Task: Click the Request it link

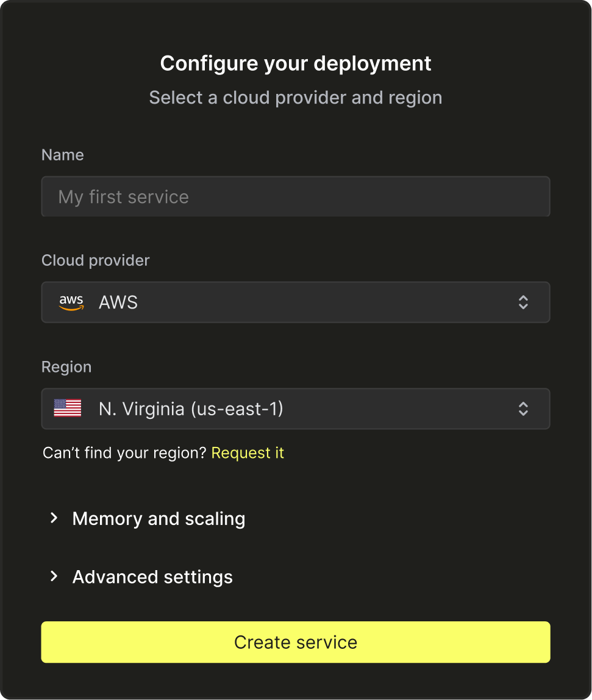Action: point(248,452)
